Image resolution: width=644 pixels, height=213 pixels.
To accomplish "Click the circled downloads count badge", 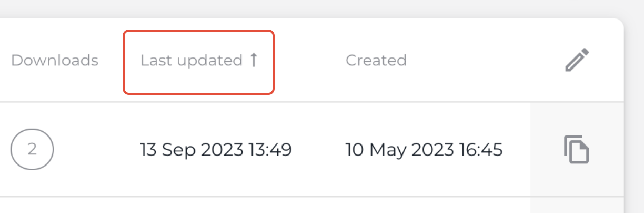I will [x=32, y=150].
